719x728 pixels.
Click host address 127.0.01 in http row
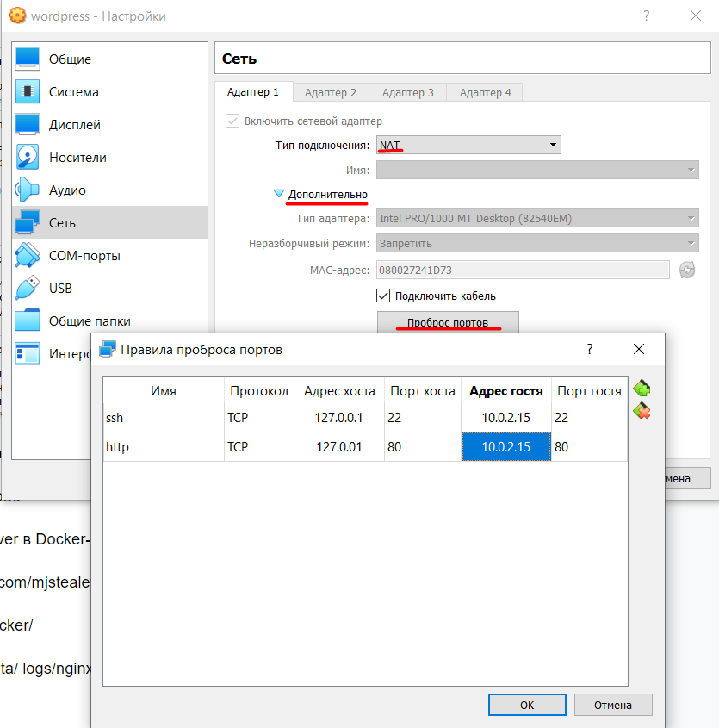pyautogui.click(x=339, y=446)
